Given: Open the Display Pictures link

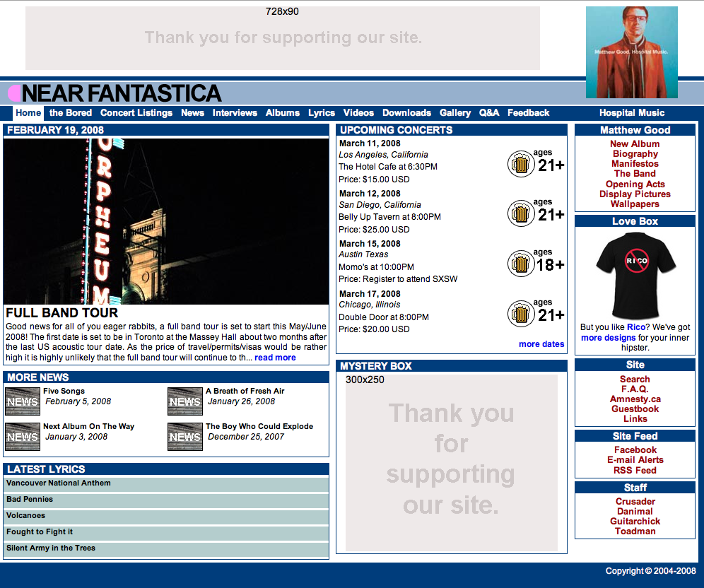Looking at the screenshot, I should pyautogui.click(x=635, y=194).
